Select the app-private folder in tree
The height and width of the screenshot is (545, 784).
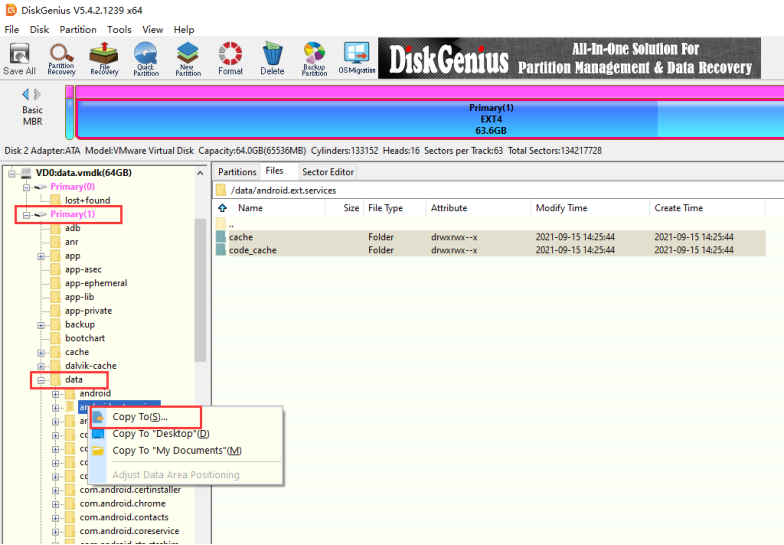tap(88, 311)
